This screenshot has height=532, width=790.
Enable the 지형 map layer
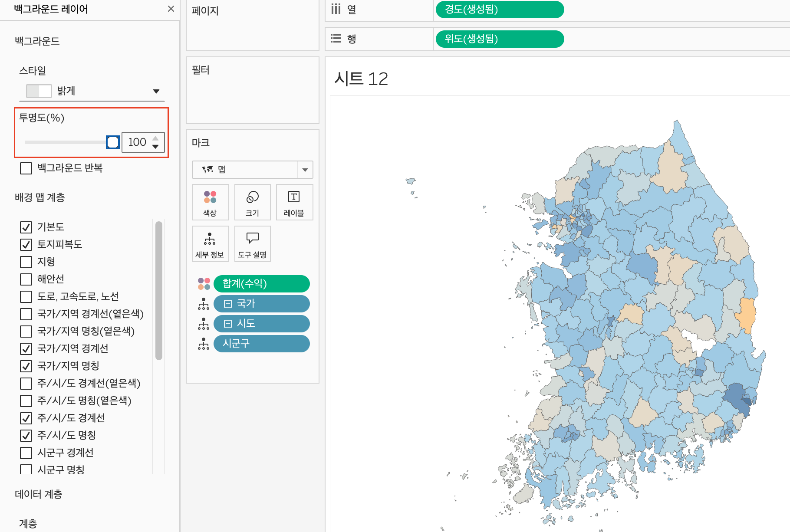pos(26,262)
